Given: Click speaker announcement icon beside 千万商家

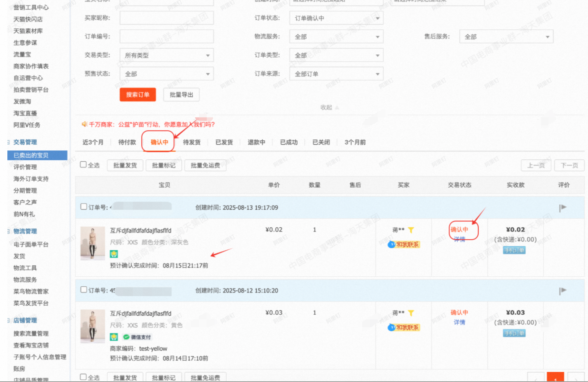Looking at the screenshot, I should pos(84,124).
